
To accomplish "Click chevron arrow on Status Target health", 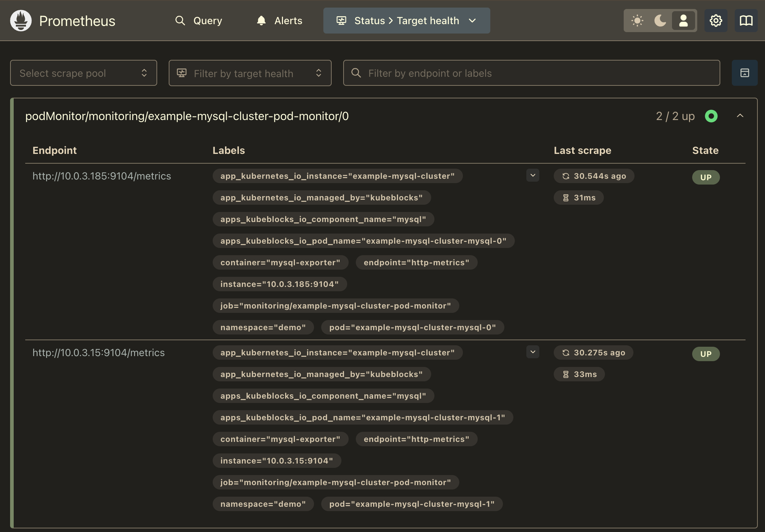I will 472,21.
